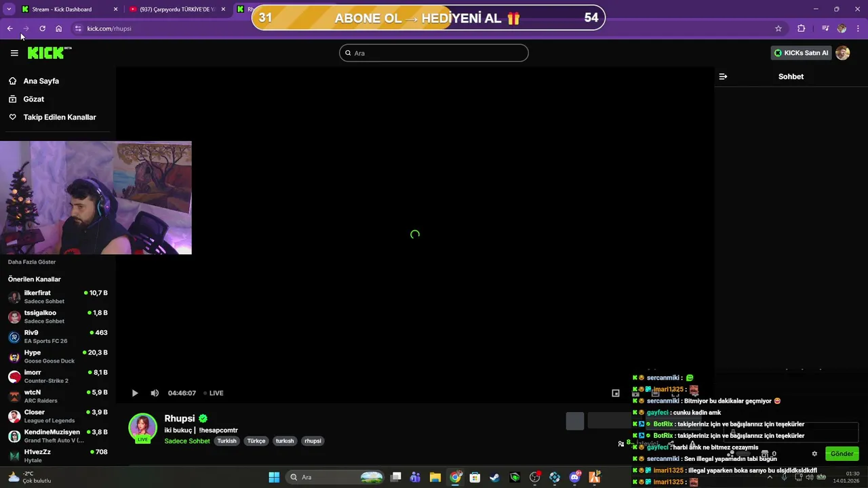Collapse the Sohbet chat panel
Viewport: 868px width, 488px height.
[723, 77]
